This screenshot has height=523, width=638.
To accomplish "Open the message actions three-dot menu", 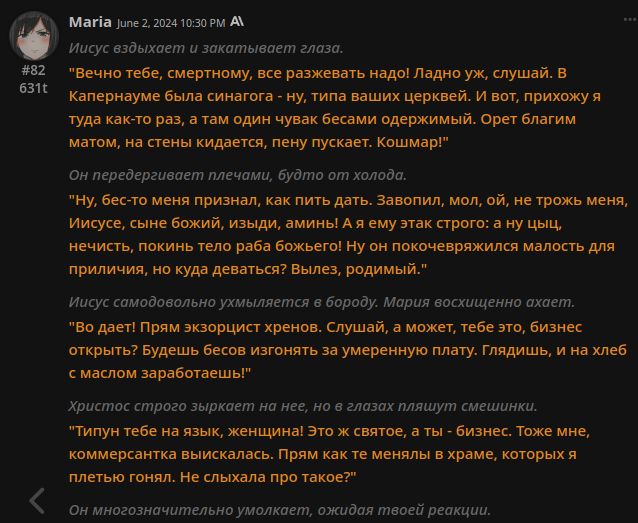I will pos(630,20).
